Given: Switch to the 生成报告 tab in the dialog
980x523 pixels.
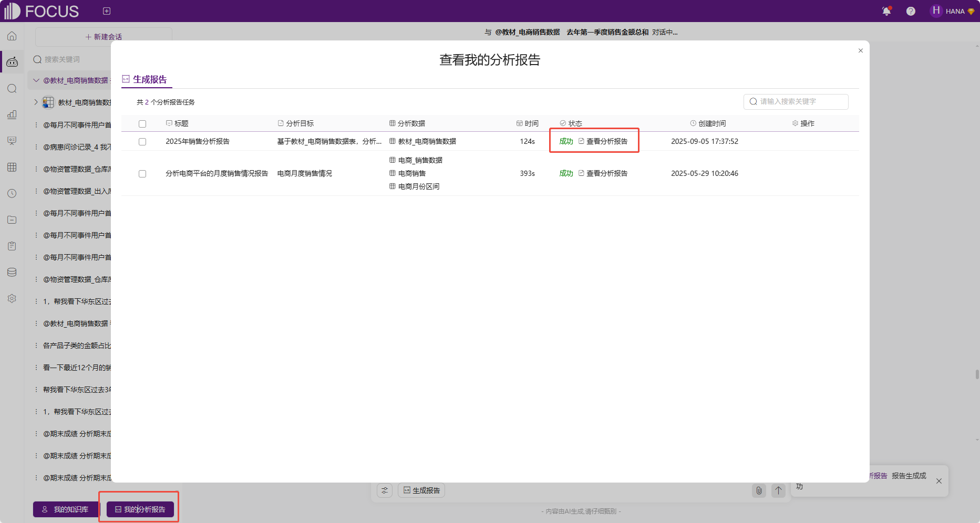Looking at the screenshot, I should pyautogui.click(x=147, y=79).
